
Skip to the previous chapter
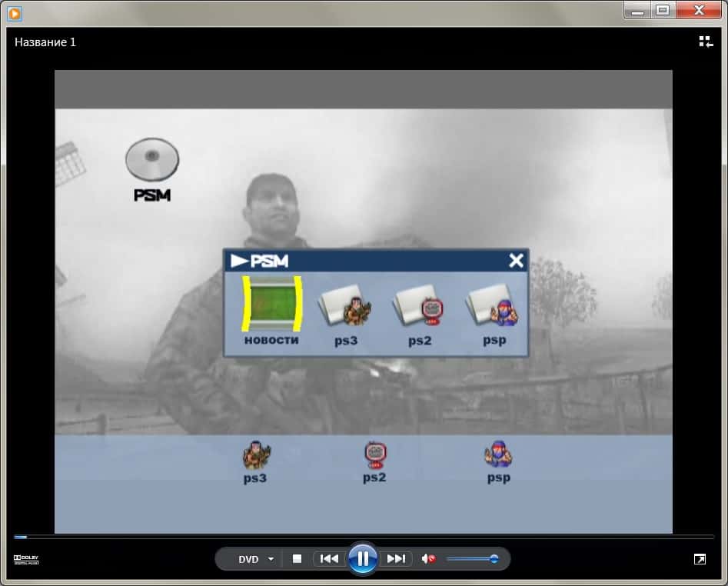click(330, 558)
